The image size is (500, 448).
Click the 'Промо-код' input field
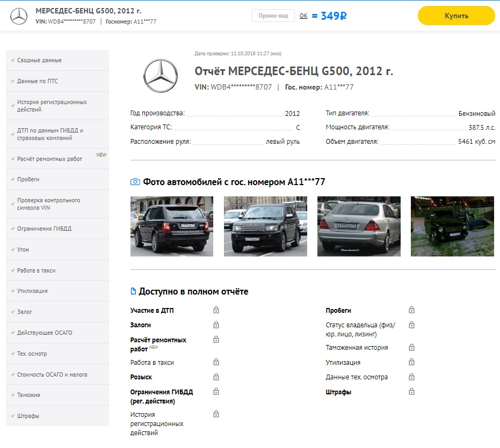[x=273, y=16]
